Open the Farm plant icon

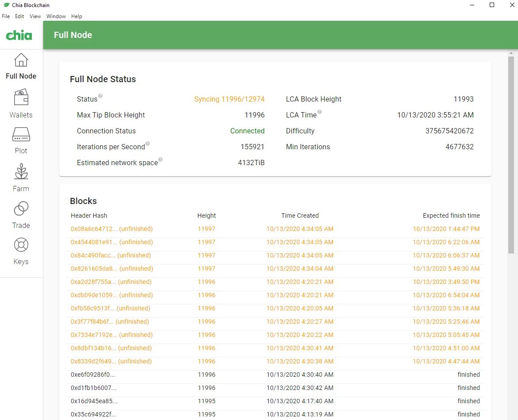pyautogui.click(x=21, y=171)
